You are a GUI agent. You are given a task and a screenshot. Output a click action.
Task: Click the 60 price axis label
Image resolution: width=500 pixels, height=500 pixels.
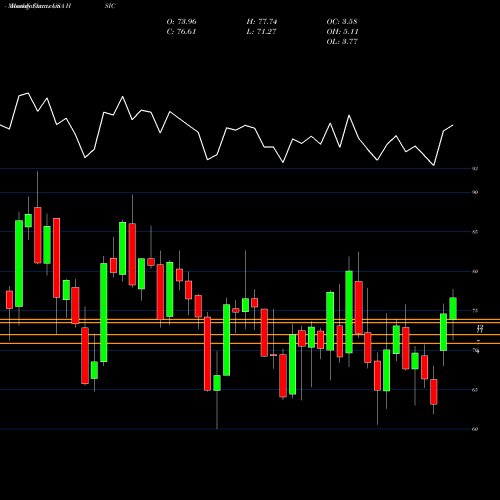tap(475, 429)
